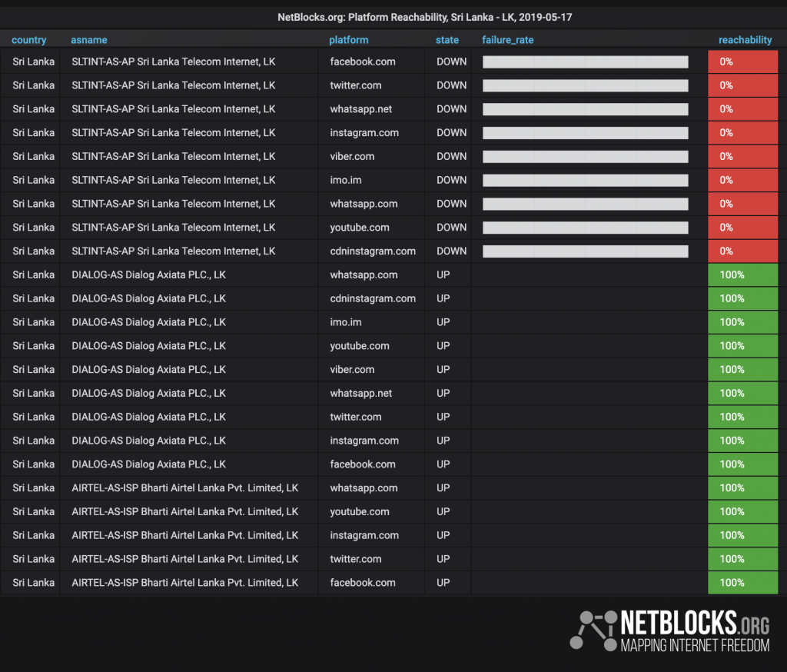Sort by the state column header
787x672 pixels.
click(x=447, y=40)
